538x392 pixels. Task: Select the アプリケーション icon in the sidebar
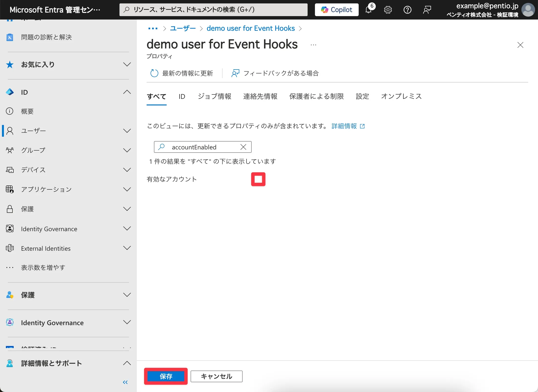click(10, 189)
